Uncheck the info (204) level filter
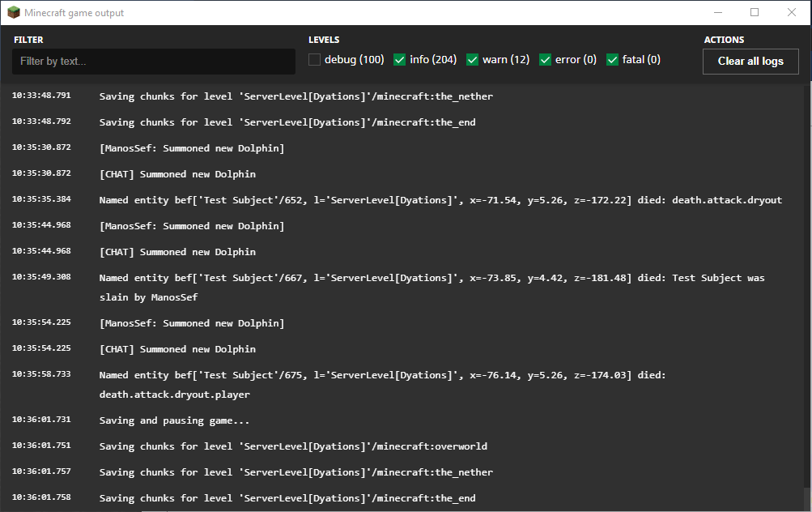Viewport: 812px width, 512px height. 400,60
